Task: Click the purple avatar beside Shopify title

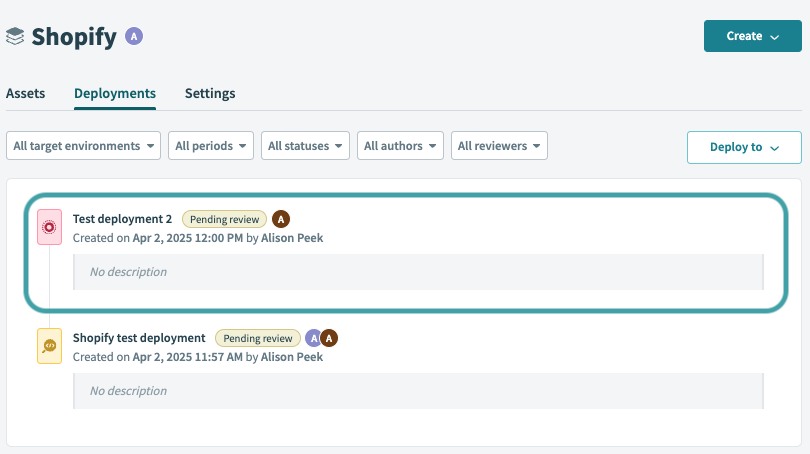Action: (x=134, y=36)
